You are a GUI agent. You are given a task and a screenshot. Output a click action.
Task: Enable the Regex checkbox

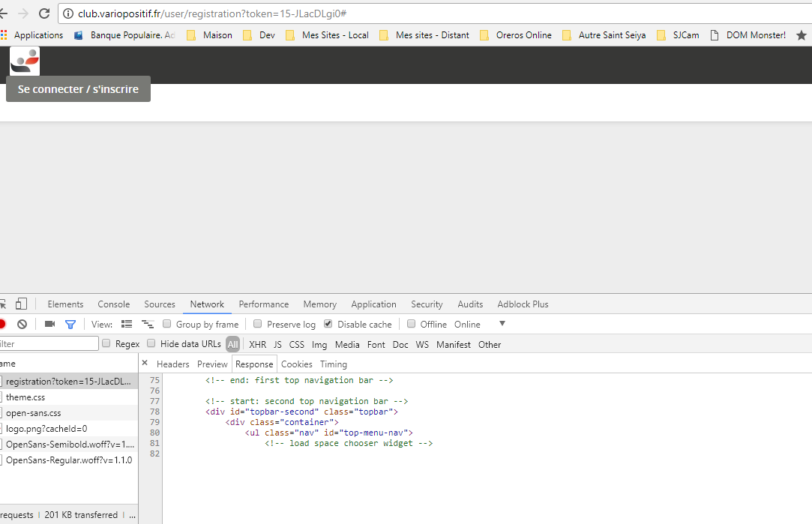coord(106,343)
